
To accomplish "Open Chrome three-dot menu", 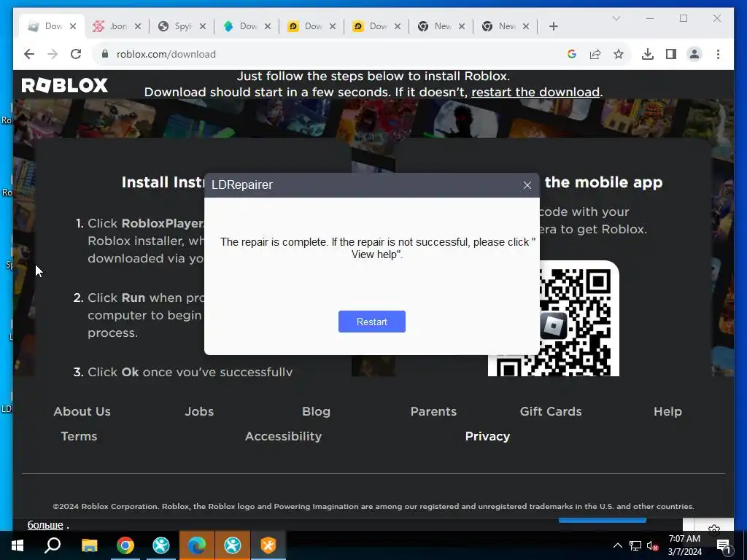I will point(718,54).
